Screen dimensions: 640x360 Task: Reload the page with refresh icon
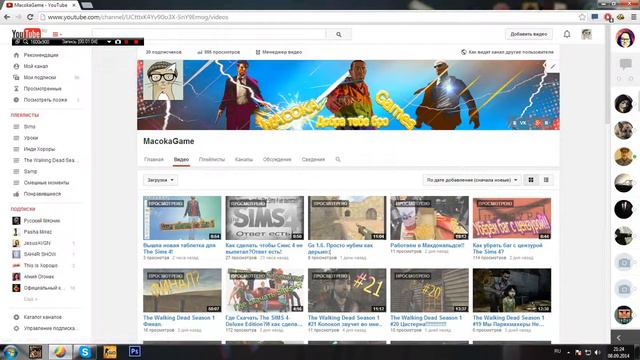tap(30, 17)
